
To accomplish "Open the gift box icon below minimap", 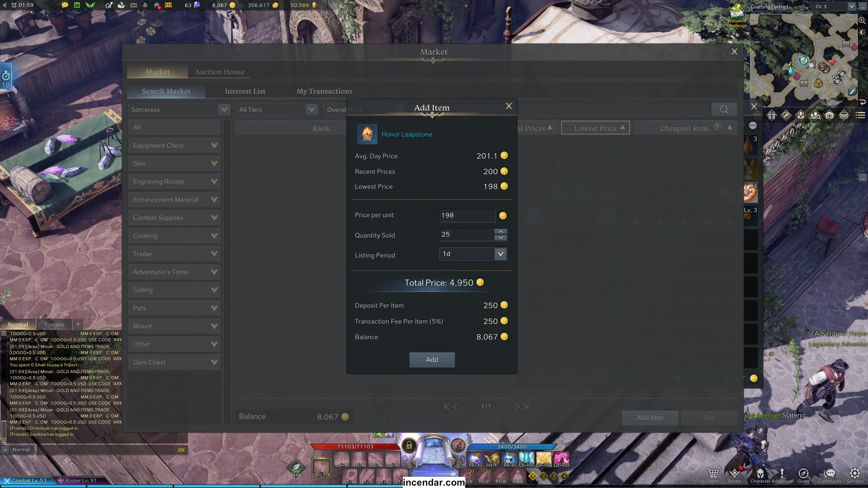I will point(771,116).
